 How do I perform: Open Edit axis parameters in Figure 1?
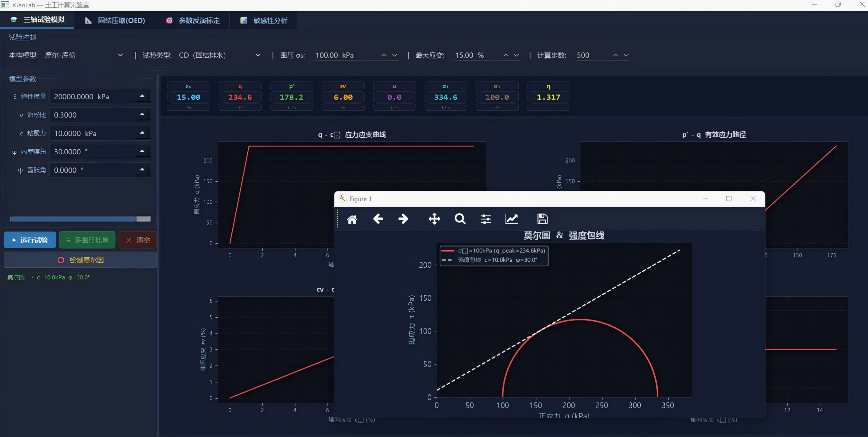[511, 219]
